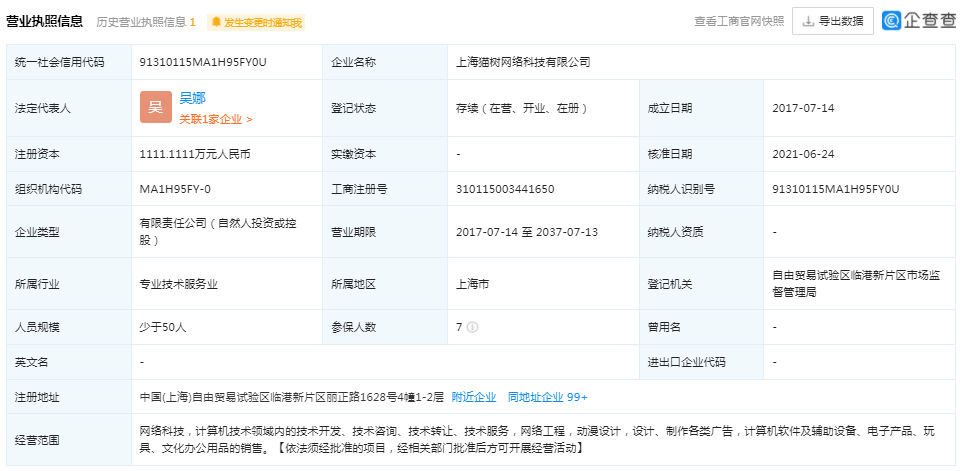
Task: Open 查看工商官网快照 link
Action: coord(739,22)
